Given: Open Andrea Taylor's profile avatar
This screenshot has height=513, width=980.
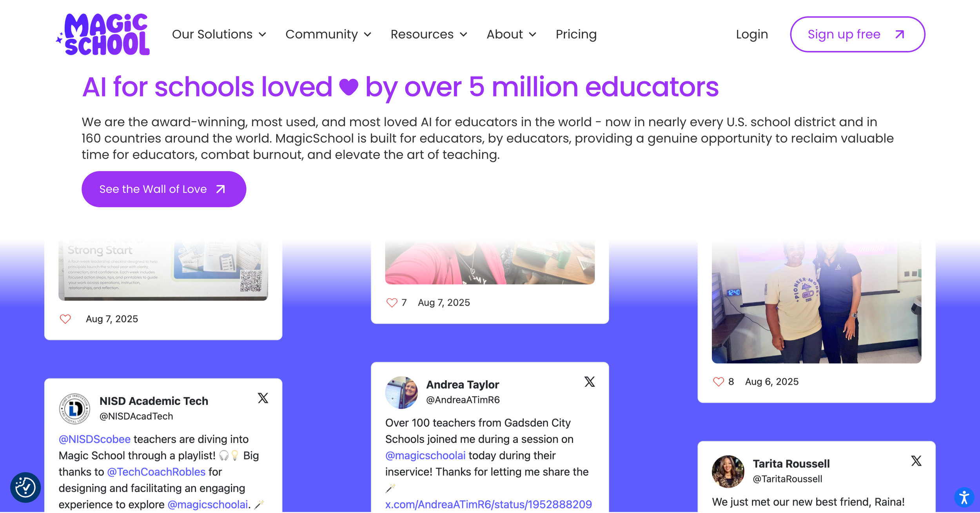Looking at the screenshot, I should click(x=401, y=392).
